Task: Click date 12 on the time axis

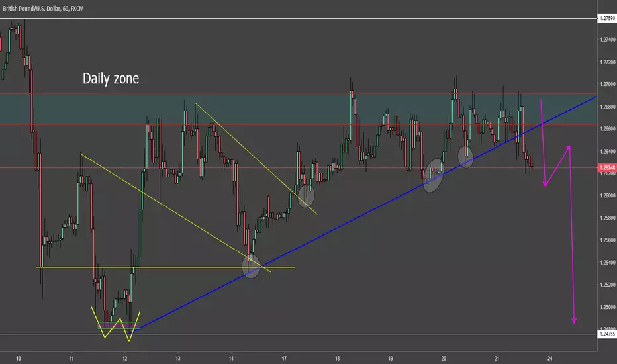Action: click(x=124, y=359)
